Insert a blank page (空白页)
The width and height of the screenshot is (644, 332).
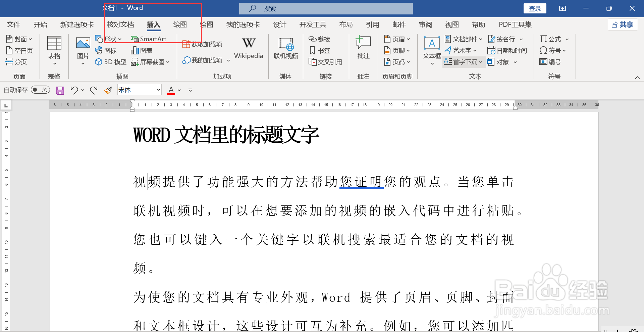click(x=20, y=51)
